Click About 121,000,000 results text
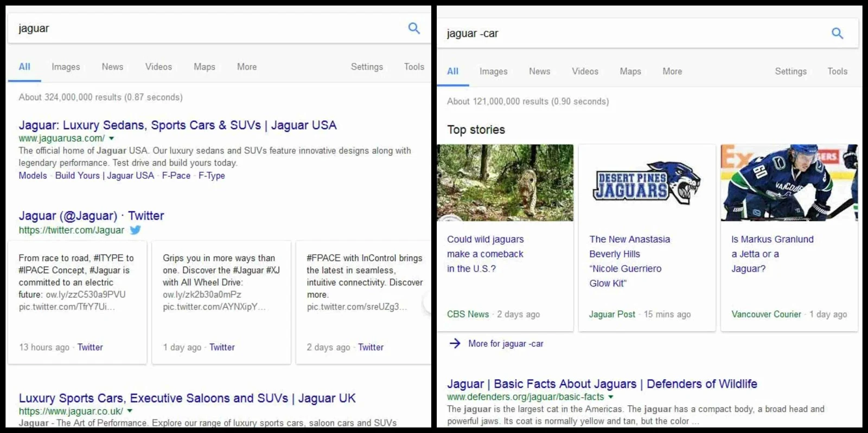The width and height of the screenshot is (868, 433). coord(528,101)
